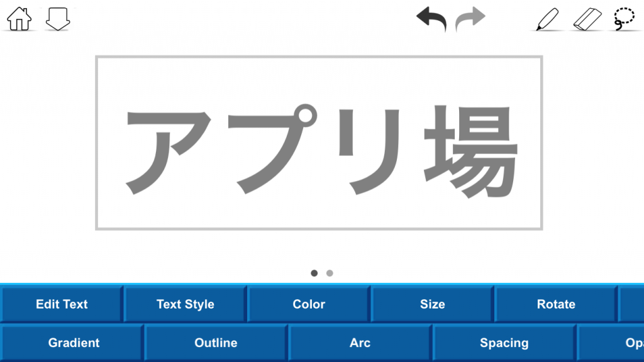644x362 pixels.
Task: Open the download/export icon
Action: point(57,19)
